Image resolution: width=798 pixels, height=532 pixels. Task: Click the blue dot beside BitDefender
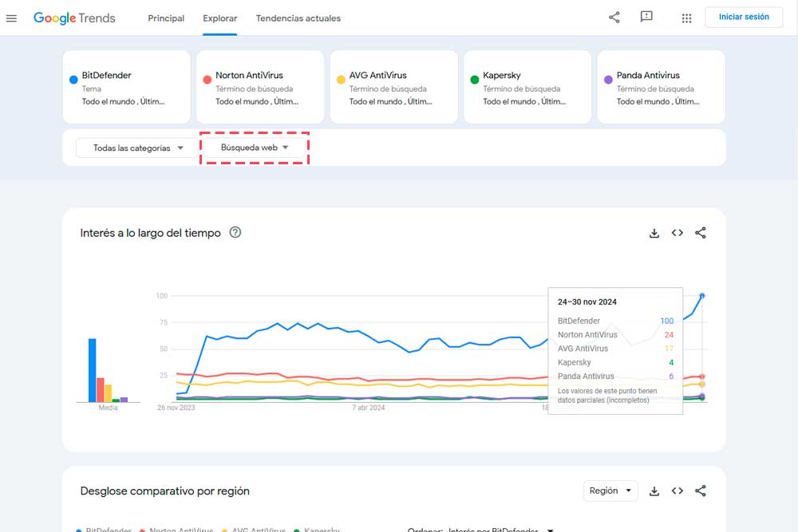point(73,79)
